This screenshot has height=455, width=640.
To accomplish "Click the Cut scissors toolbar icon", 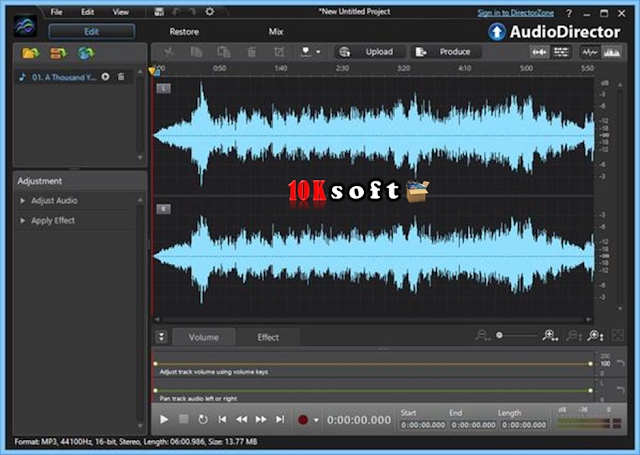I will (168, 52).
